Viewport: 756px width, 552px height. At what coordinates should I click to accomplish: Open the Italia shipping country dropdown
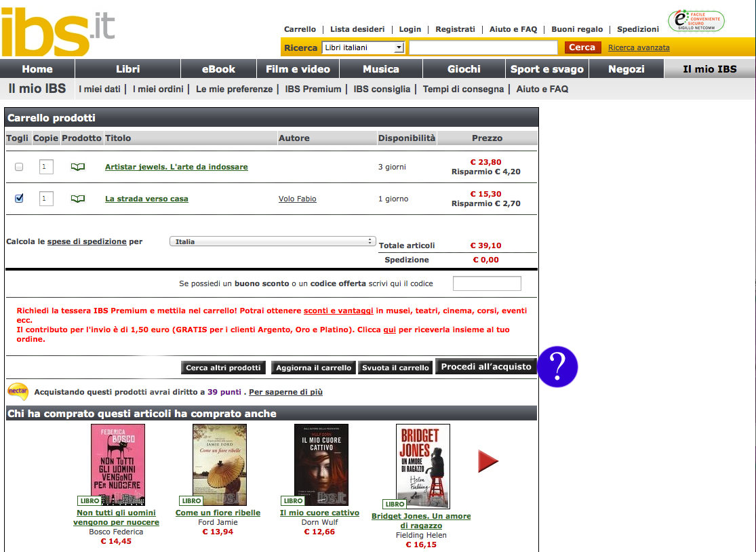click(272, 241)
